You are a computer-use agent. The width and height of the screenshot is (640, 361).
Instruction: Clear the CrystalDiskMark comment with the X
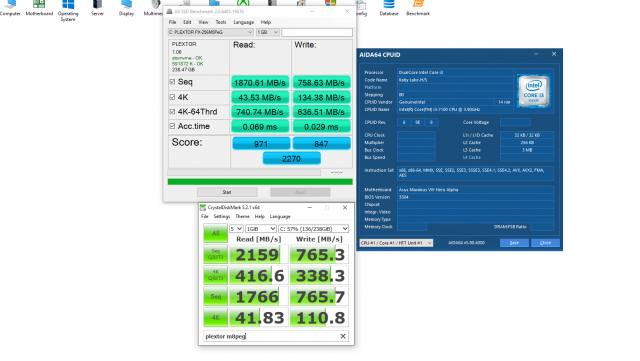pos(343,336)
